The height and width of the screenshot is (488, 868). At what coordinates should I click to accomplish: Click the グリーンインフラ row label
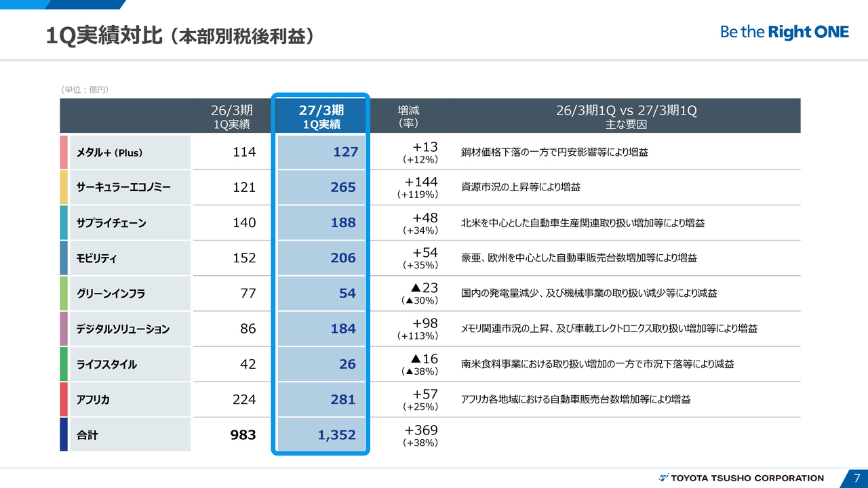111,293
